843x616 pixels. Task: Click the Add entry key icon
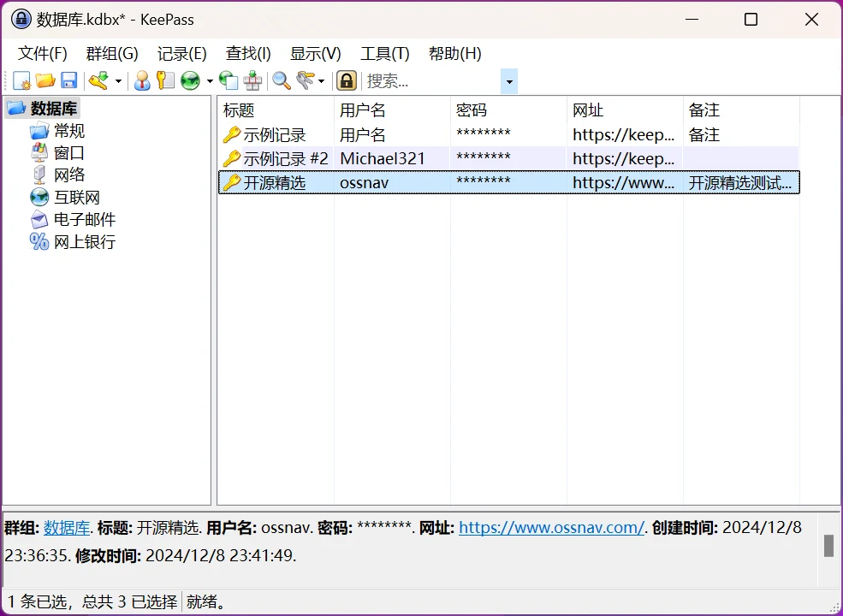tap(99, 81)
